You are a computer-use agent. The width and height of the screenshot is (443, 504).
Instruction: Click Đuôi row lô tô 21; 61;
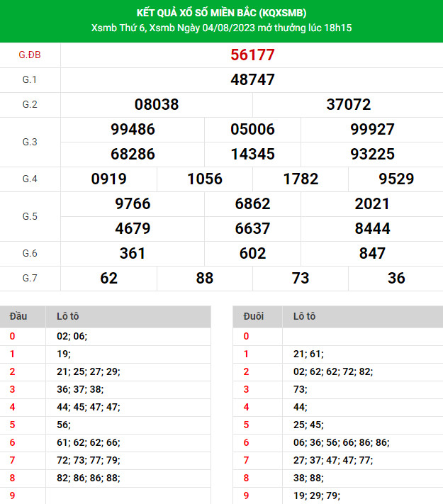pyautogui.click(x=308, y=354)
